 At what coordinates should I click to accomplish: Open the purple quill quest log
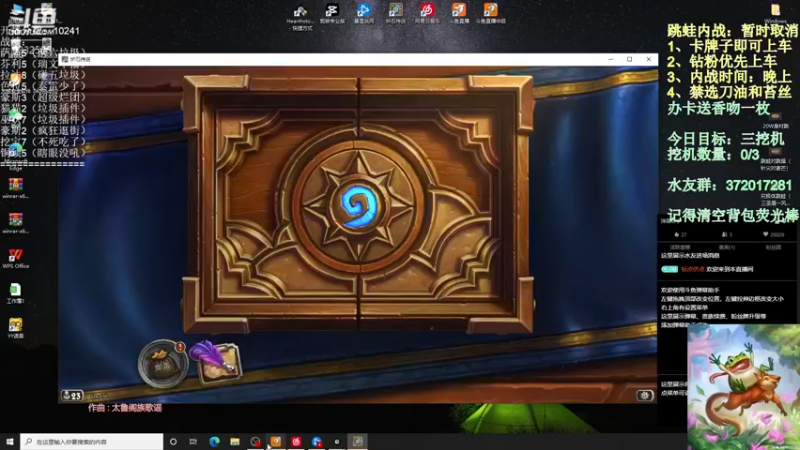(x=215, y=362)
